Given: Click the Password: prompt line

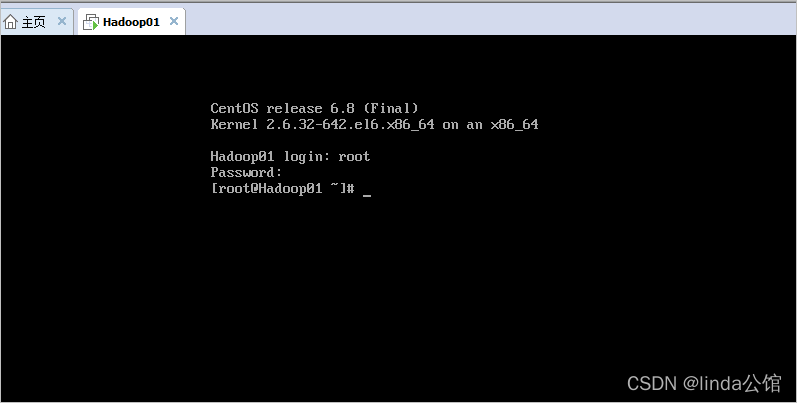Looking at the screenshot, I should (246, 172).
